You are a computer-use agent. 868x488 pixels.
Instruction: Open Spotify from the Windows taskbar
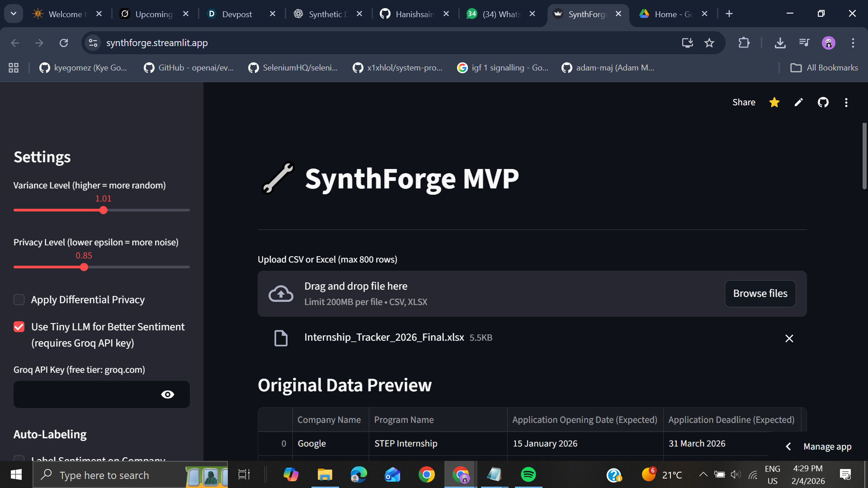(x=528, y=474)
